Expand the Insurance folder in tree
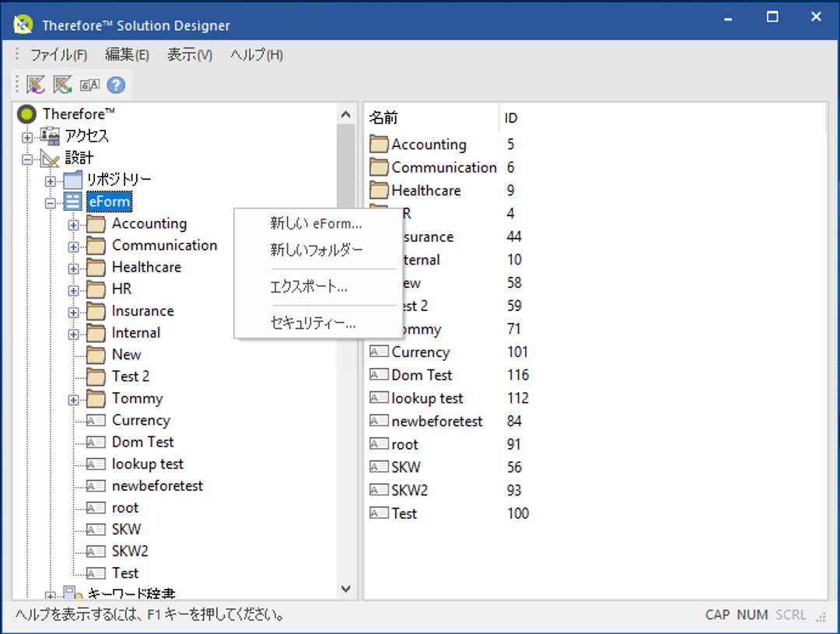 [73, 313]
